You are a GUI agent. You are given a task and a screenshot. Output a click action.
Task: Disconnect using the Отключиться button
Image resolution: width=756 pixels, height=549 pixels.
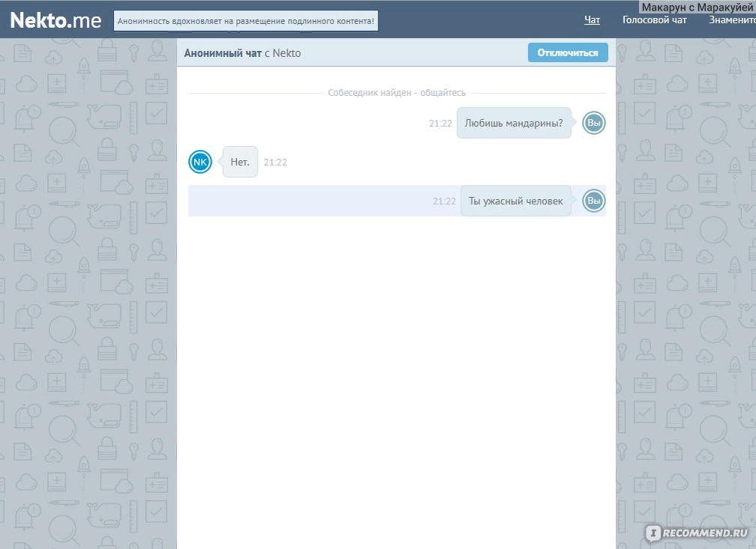567,52
